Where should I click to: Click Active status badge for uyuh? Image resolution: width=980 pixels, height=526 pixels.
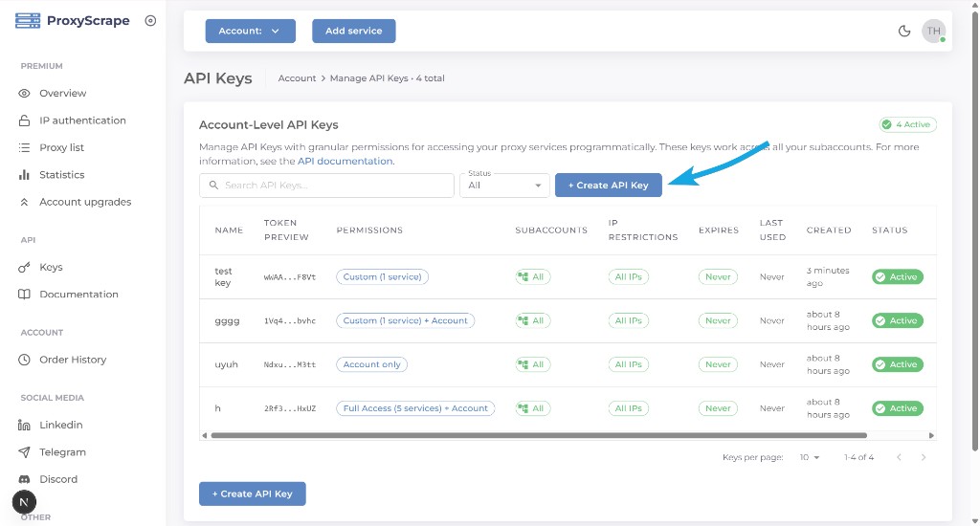pyautogui.click(x=898, y=364)
